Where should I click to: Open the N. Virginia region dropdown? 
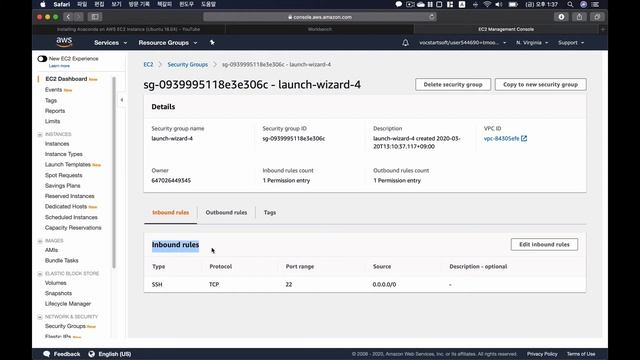(532, 42)
